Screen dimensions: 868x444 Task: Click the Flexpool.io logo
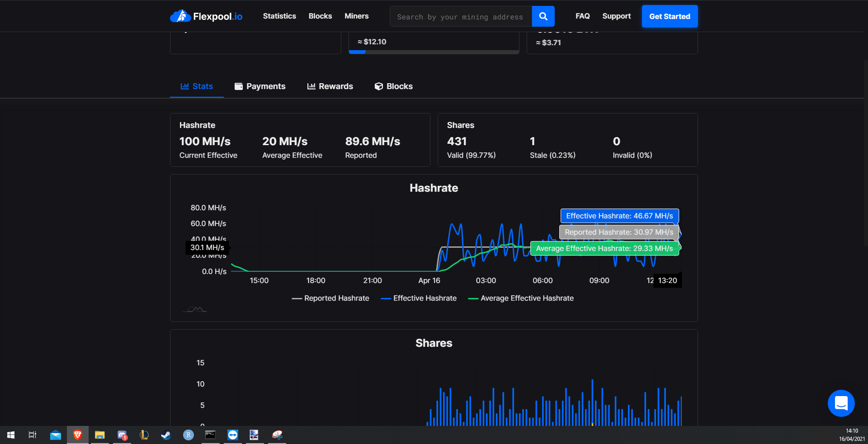point(206,16)
